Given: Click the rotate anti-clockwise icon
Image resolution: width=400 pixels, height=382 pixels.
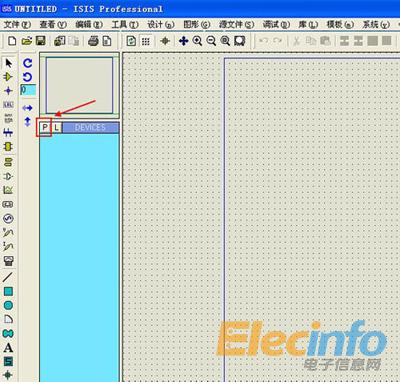Looking at the screenshot, I should click(x=28, y=77).
